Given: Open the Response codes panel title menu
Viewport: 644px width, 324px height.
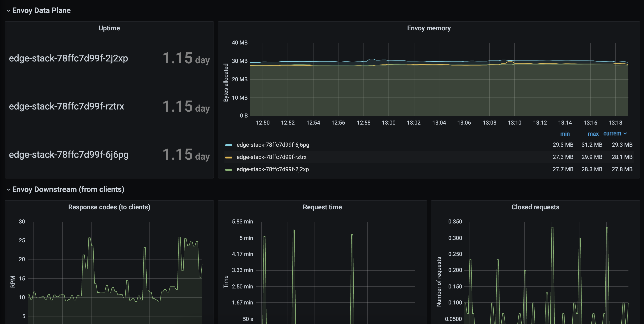Looking at the screenshot, I should click(109, 207).
